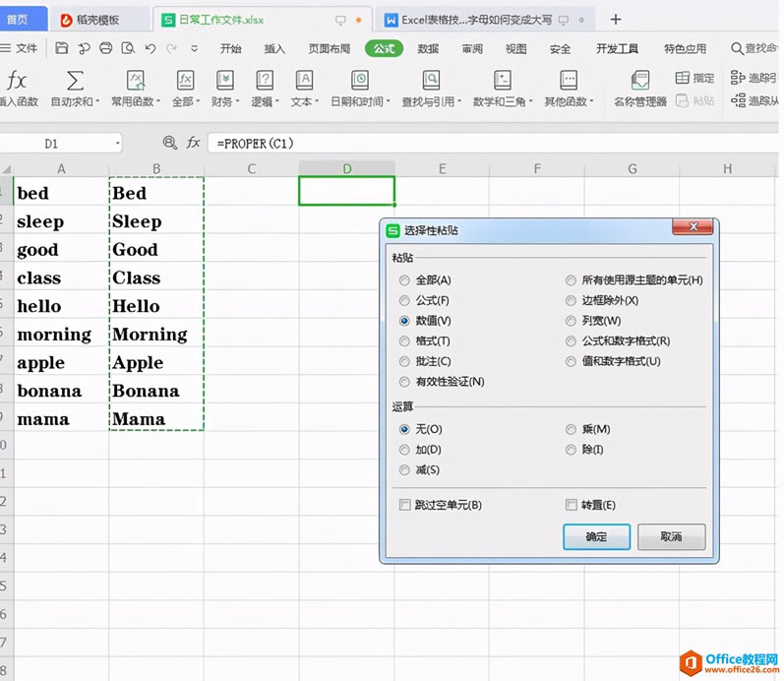This screenshot has height=681, width=784.
Task: Click the AutoSum sigma icon
Action: (x=75, y=80)
